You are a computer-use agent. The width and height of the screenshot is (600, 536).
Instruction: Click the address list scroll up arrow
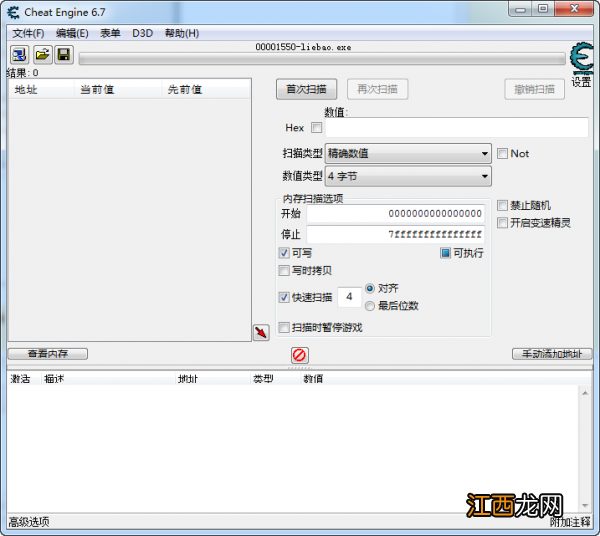click(585, 393)
